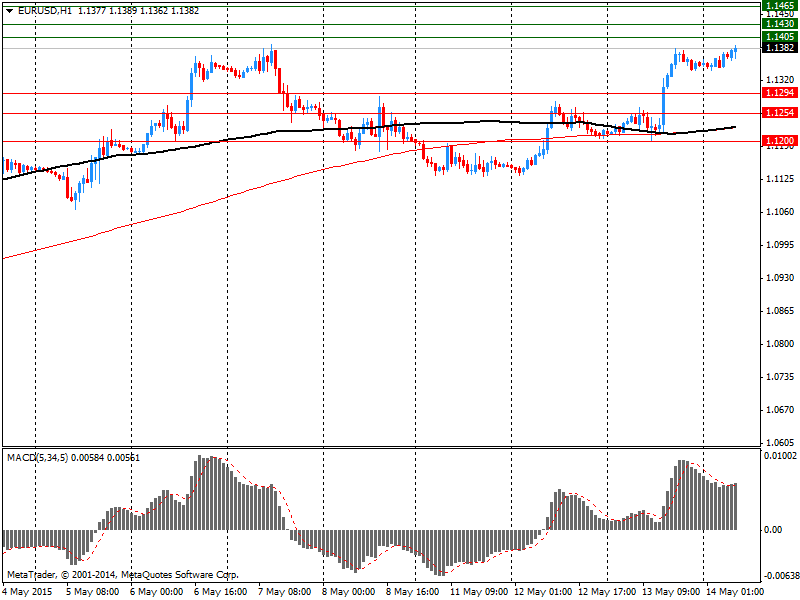The height and width of the screenshot is (600, 800).
Task: Select the green 1.1405 horizontal line
Action: coord(382,37)
